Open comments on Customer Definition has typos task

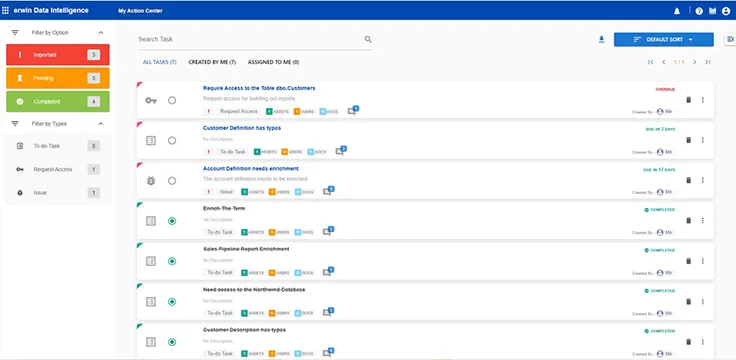341,151
